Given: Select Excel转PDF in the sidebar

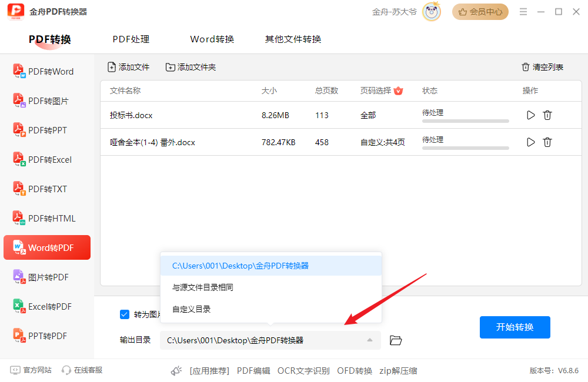Looking at the screenshot, I should [47, 306].
